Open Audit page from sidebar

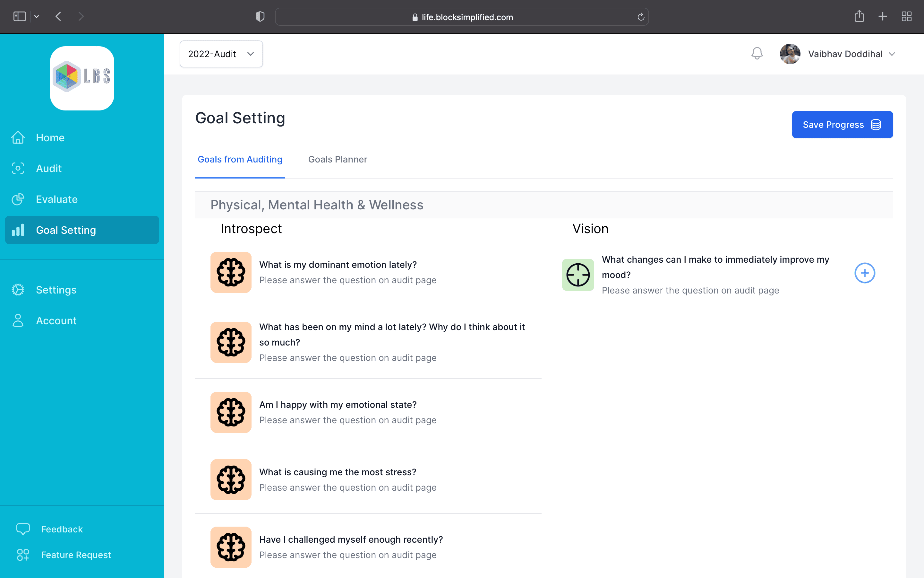point(82,168)
